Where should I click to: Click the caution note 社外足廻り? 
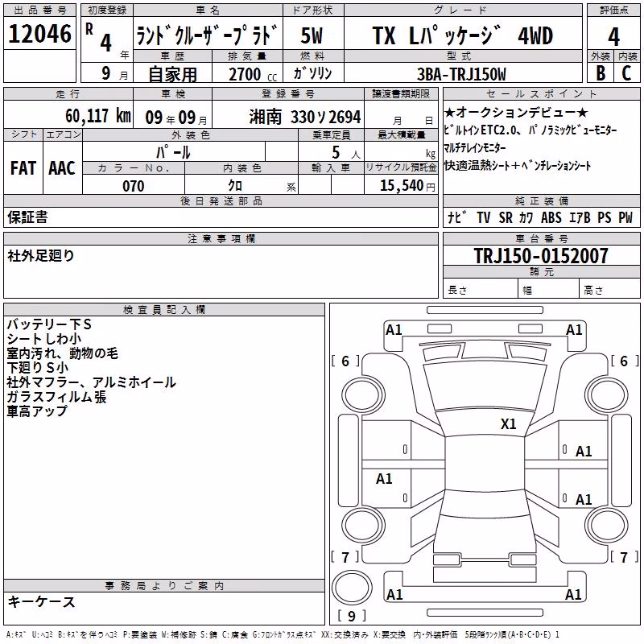(x=41, y=255)
